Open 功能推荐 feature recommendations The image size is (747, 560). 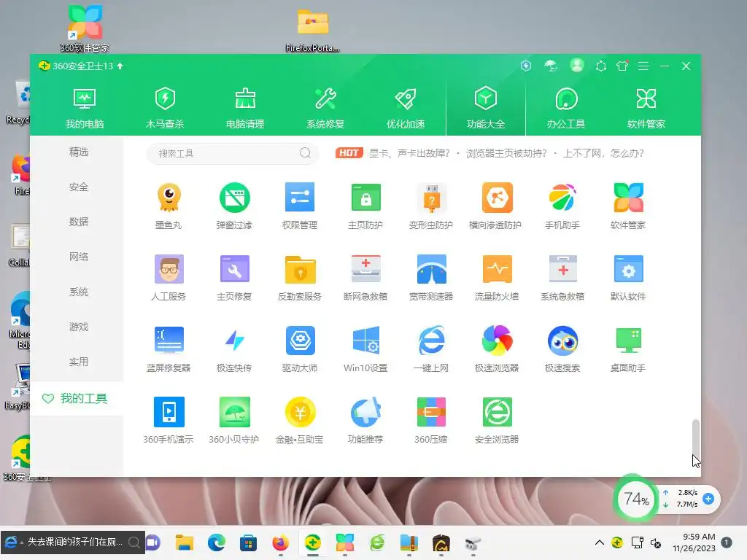click(x=365, y=421)
